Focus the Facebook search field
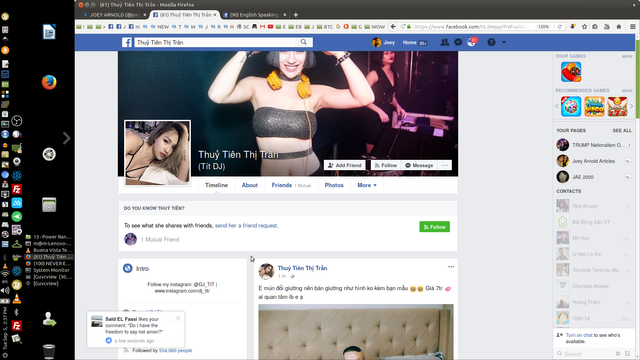This screenshot has width=640, height=360. tap(216, 42)
